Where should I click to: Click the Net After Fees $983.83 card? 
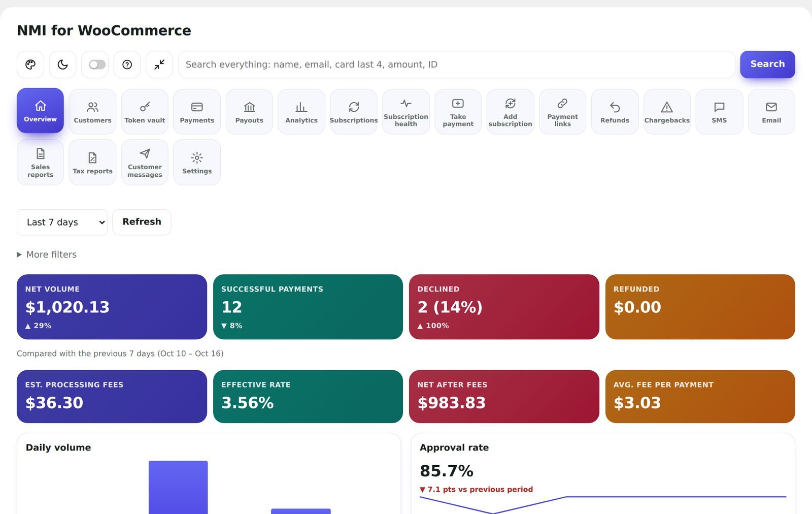click(x=504, y=396)
